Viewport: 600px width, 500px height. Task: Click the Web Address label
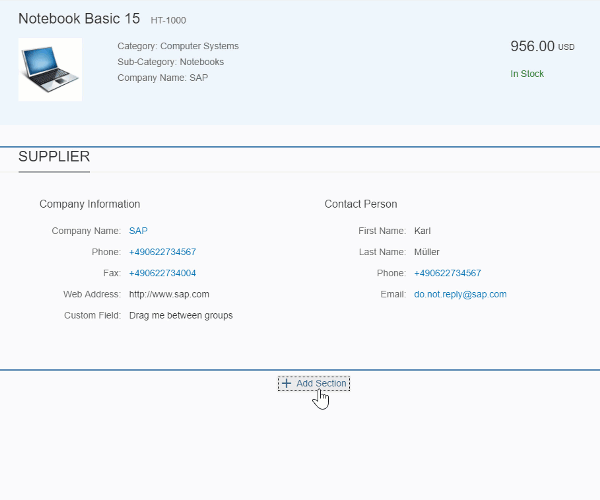tap(92, 294)
